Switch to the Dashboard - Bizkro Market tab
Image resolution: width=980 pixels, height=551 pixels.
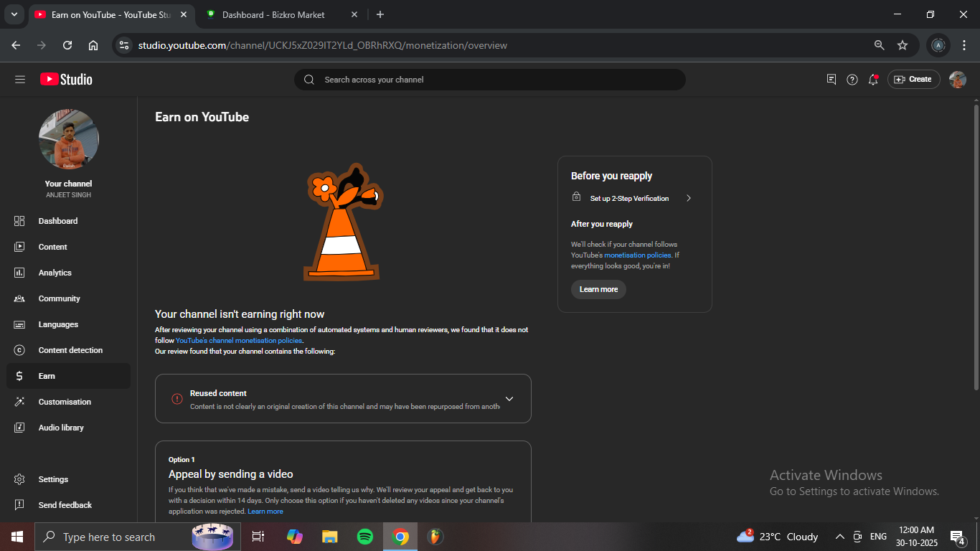click(273, 14)
